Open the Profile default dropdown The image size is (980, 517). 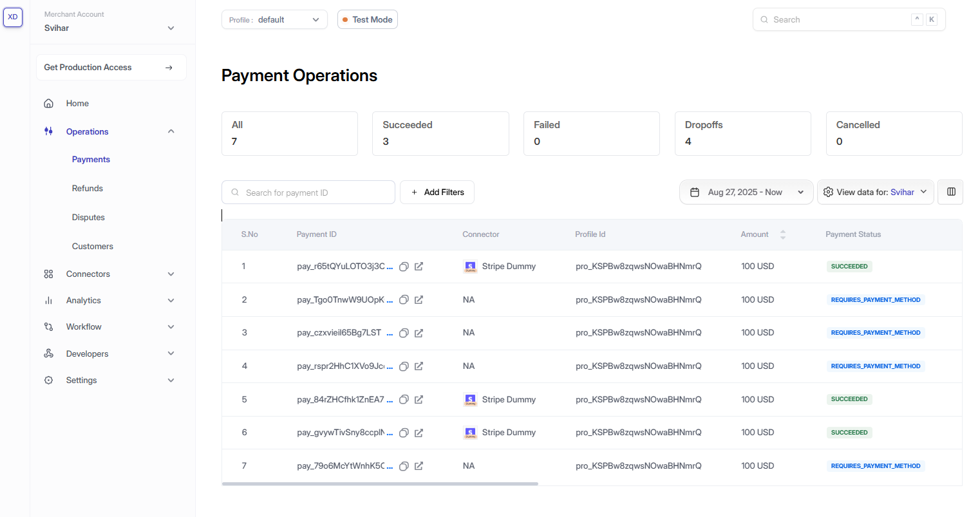274,20
